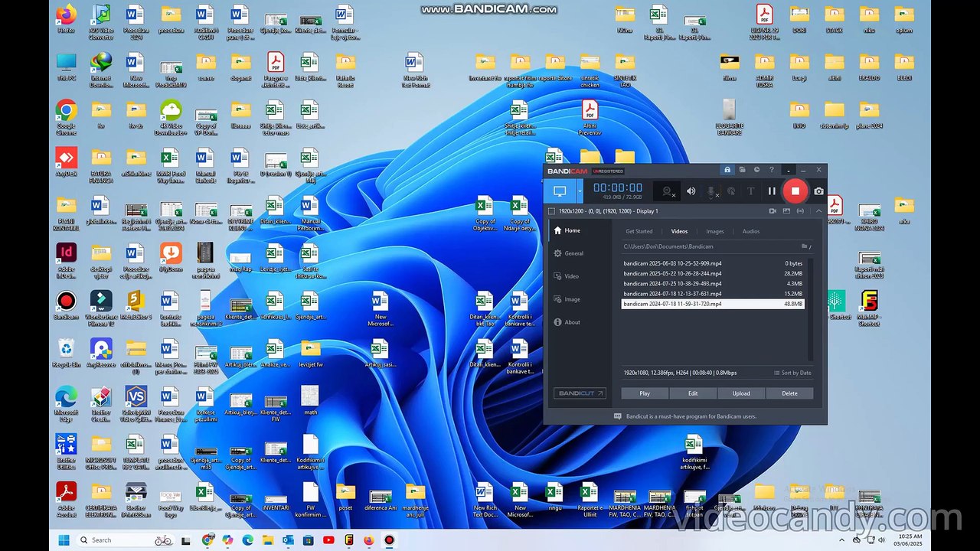The height and width of the screenshot is (551, 980).
Task: Toggle microphone recording in Bandicam
Action: click(711, 191)
